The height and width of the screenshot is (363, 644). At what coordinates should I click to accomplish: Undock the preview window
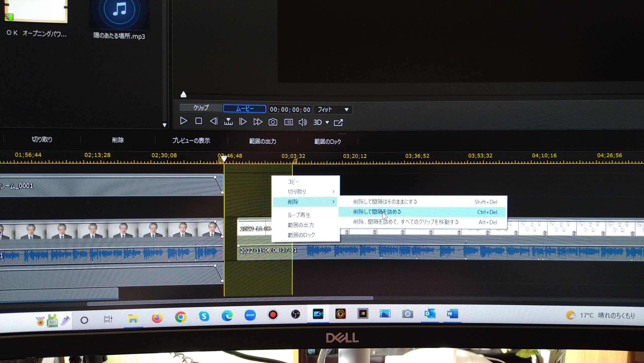pos(338,123)
